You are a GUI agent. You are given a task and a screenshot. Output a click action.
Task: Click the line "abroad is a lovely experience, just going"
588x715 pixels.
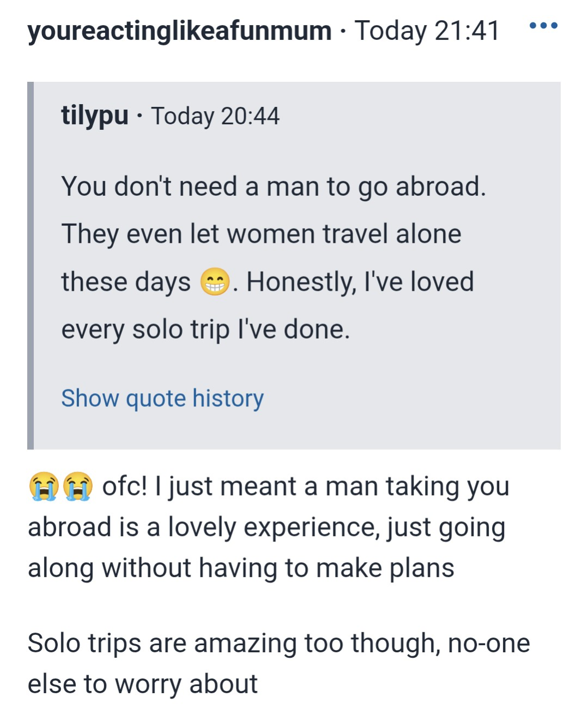pos(266,527)
